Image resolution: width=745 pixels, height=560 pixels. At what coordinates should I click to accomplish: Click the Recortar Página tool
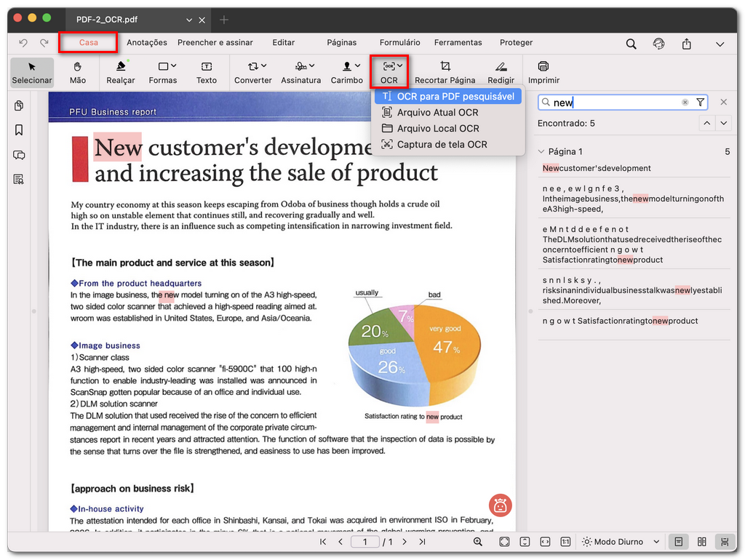445,72
